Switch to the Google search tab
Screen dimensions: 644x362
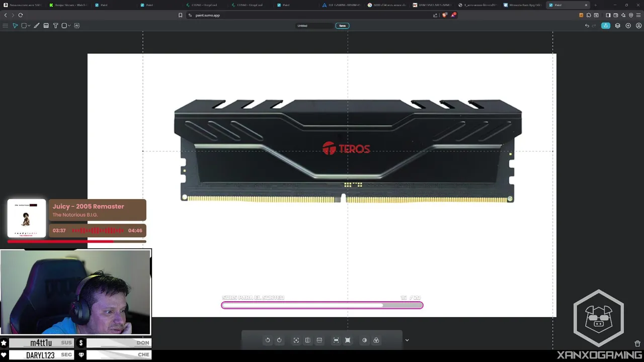387,5
